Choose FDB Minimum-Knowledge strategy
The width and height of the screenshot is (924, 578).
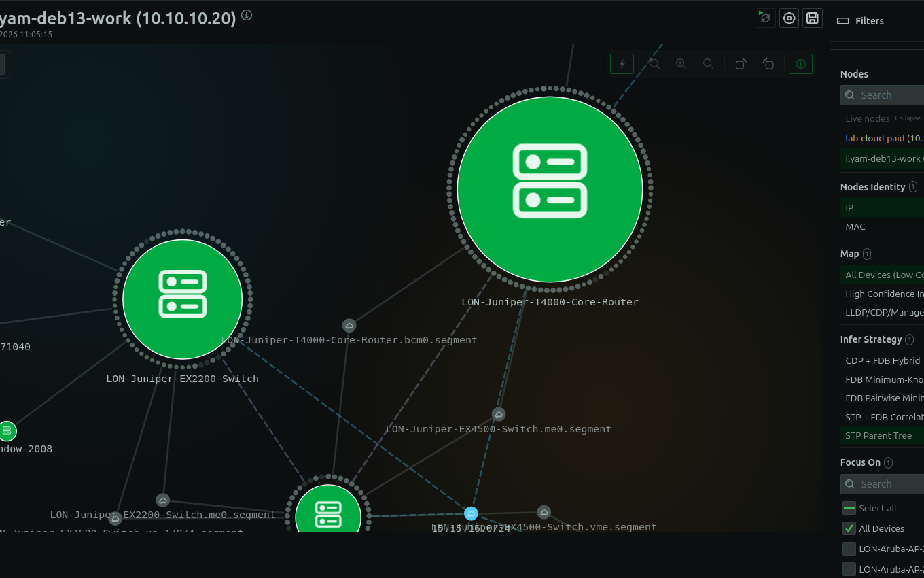[x=882, y=379]
